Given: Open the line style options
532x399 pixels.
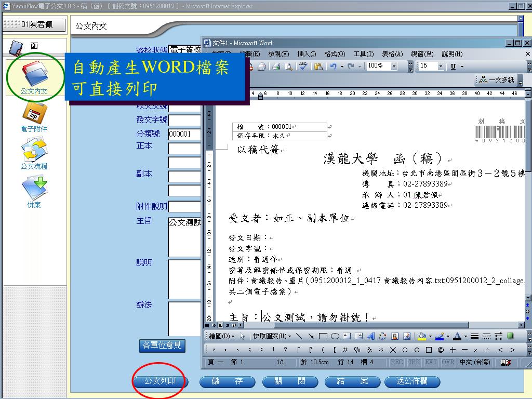Looking at the screenshot, I should [x=475, y=336].
